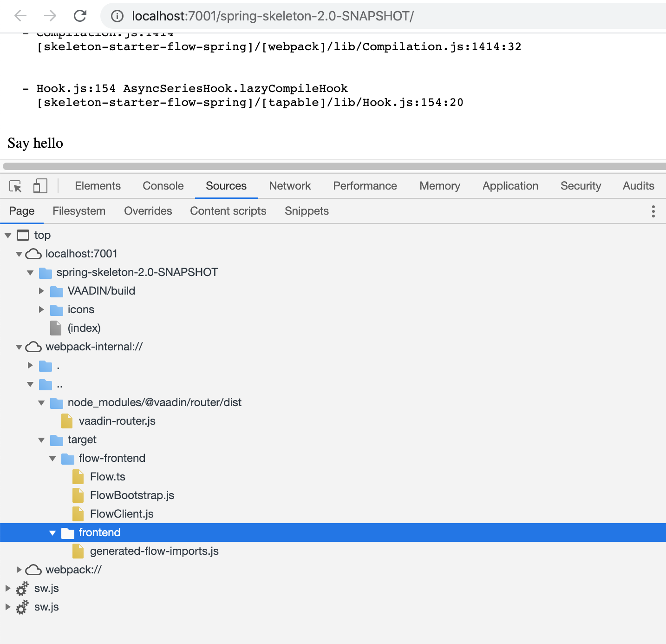
Task: Activate the inspect element cursor tool
Action: click(x=15, y=185)
